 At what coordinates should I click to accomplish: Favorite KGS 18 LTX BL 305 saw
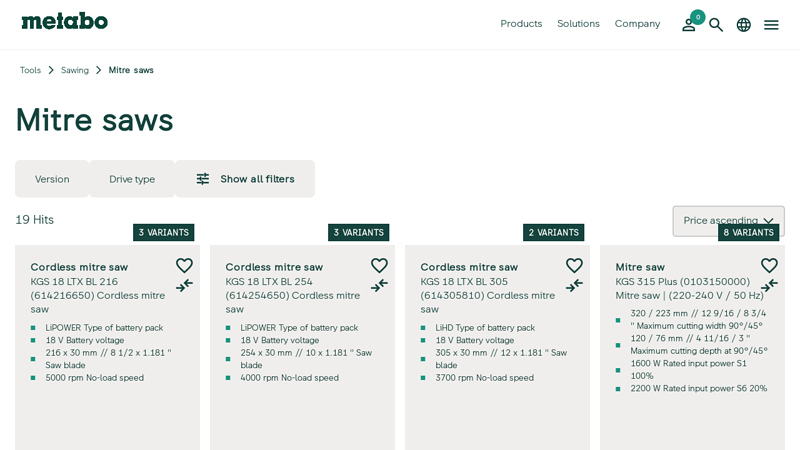point(574,265)
